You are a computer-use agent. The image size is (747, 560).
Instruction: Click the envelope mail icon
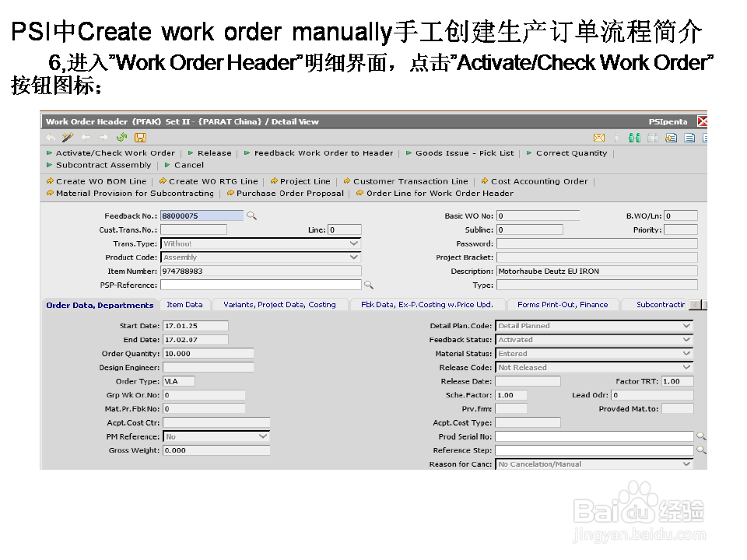coord(599,138)
